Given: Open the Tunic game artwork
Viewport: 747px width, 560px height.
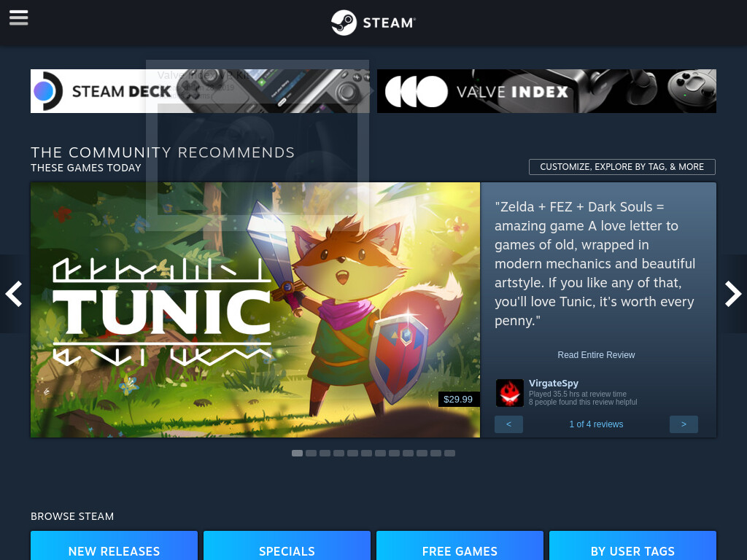Looking at the screenshot, I should click(x=255, y=310).
